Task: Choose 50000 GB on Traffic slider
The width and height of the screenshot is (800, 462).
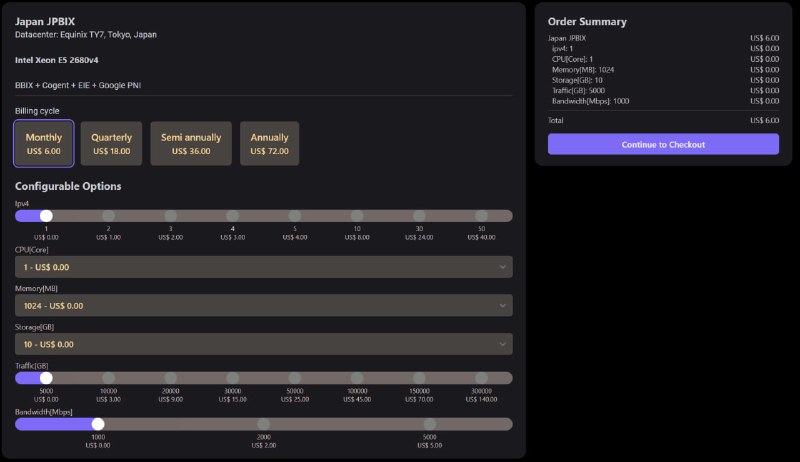Action: (295, 378)
